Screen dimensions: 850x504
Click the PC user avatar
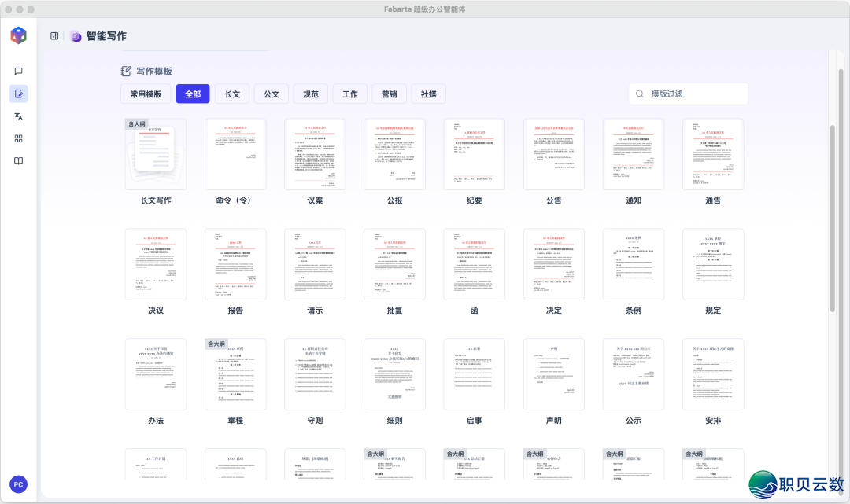click(x=18, y=484)
